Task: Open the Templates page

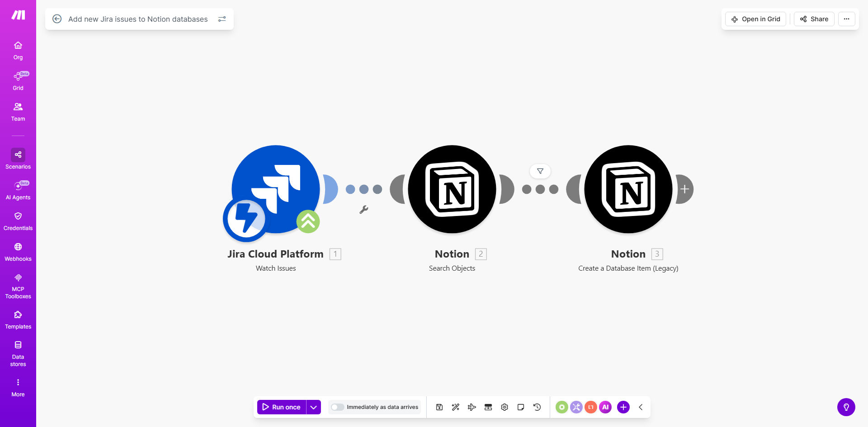Action: click(x=18, y=320)
